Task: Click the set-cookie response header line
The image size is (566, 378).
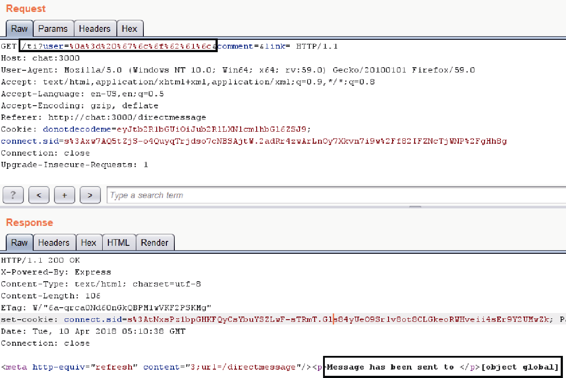Action: (283, 320)
